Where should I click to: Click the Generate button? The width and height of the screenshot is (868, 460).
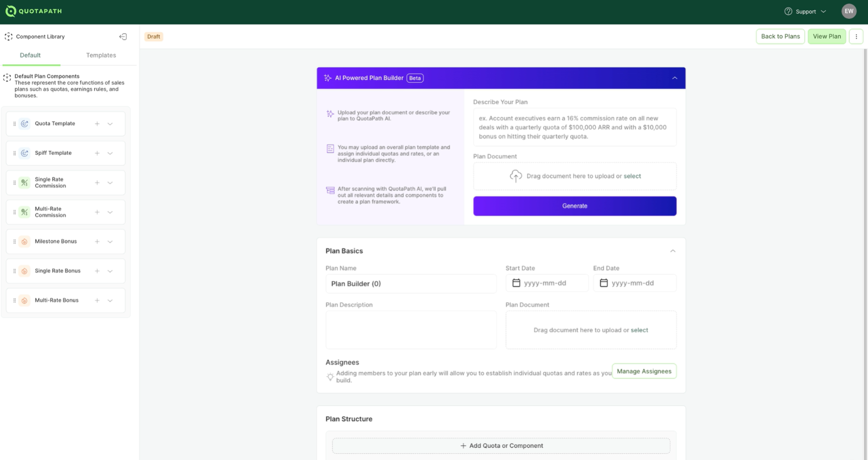[575, 206]
